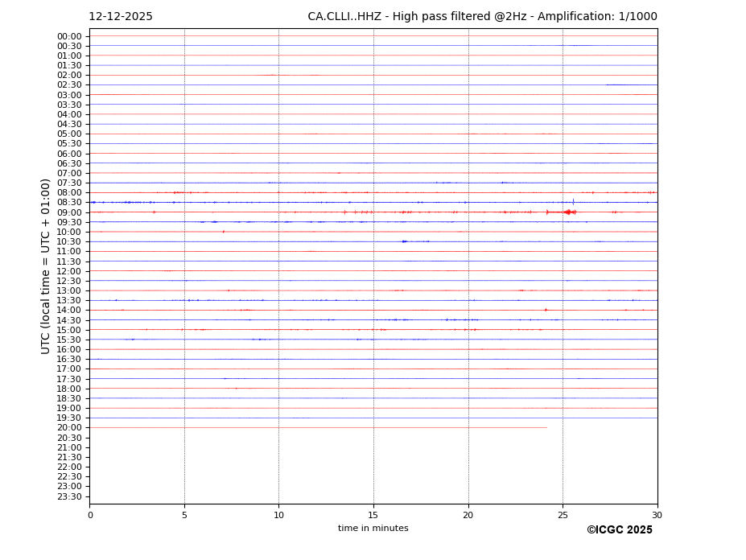Select the 23:30 time label on the y-axis
Screen dimensions: 746x560
[x=69, y=496]
